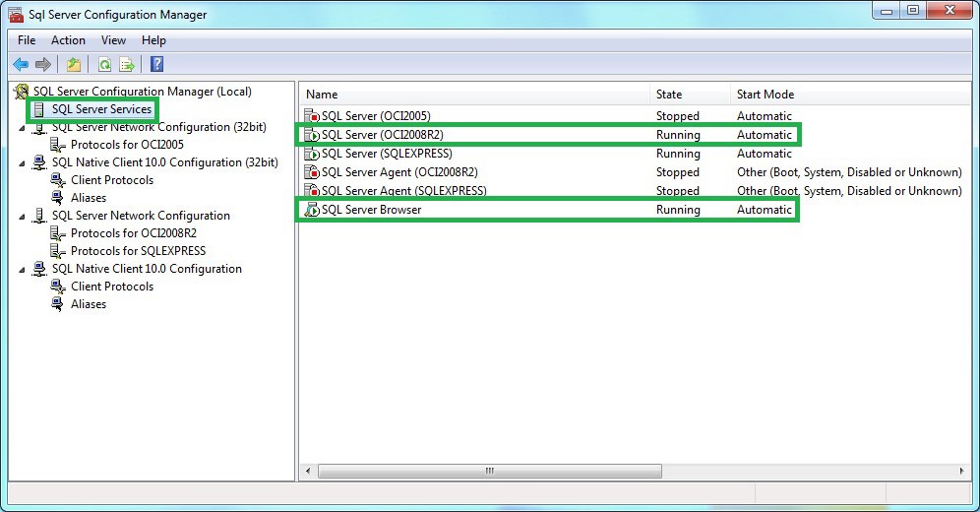
Task: Select SQL Server Network Configuration (32bit)
Action: point(158,127)
